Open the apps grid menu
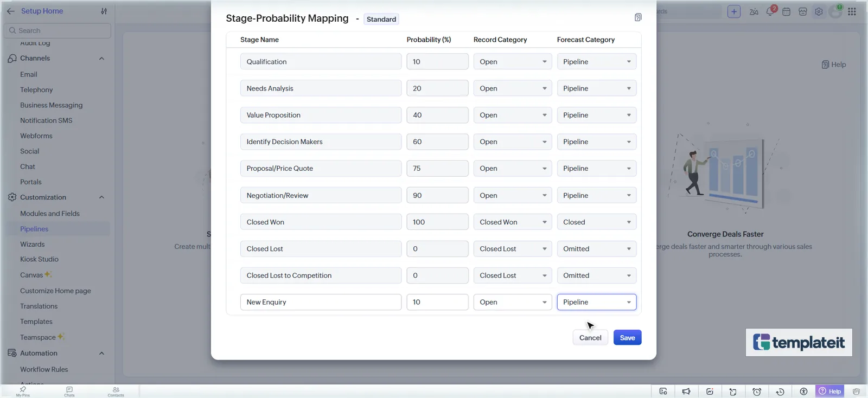This screenshot has width=868, height=398. pos(852,11)
